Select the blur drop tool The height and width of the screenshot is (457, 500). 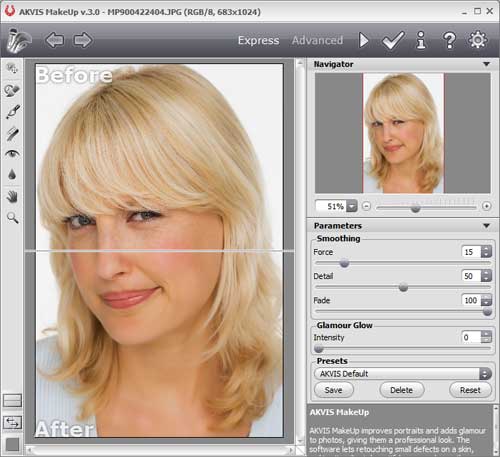pos(12,174)
